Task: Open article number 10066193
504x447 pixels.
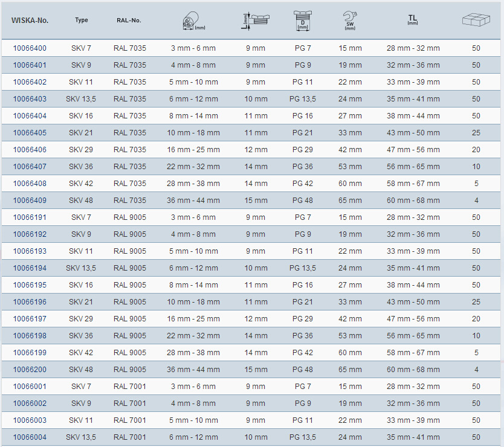Action: pos(30,251)
